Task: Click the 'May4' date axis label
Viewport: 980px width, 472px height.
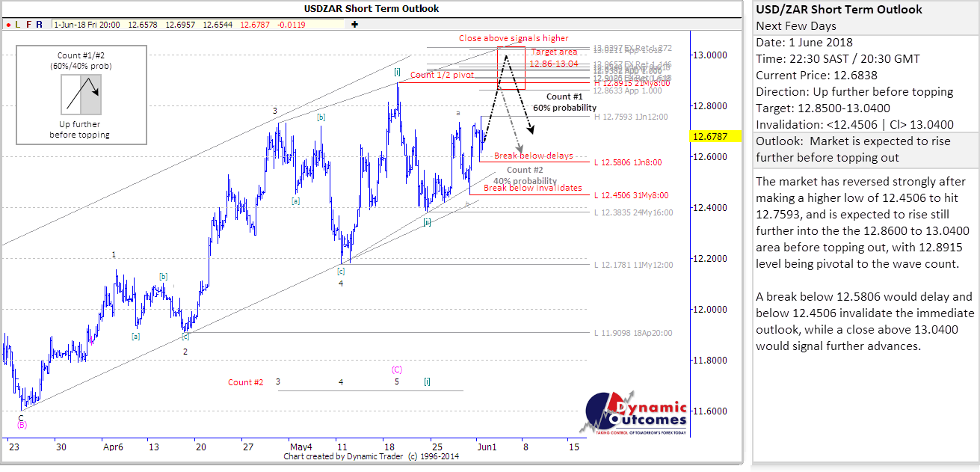Action: tap(300, 447)
